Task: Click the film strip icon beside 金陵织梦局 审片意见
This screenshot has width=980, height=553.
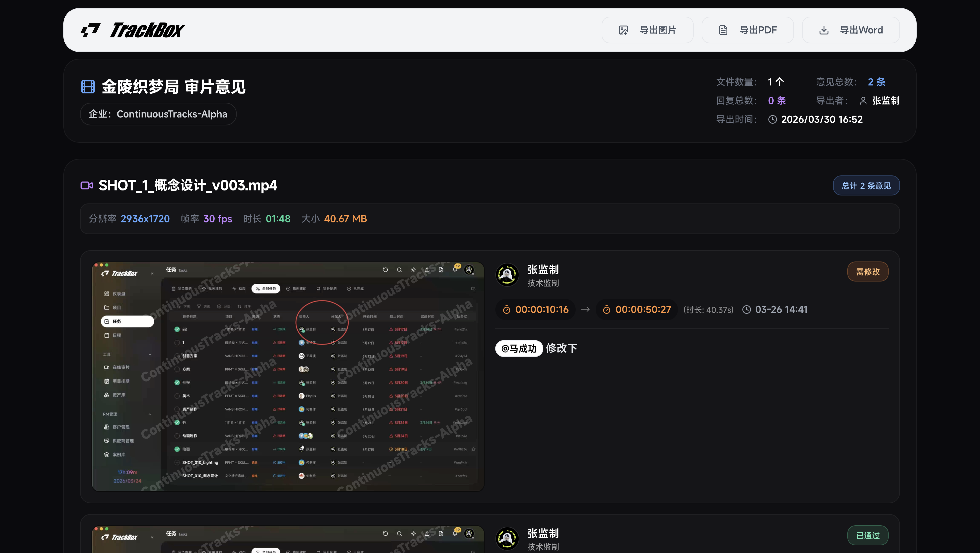Action: tap(88, 87)
